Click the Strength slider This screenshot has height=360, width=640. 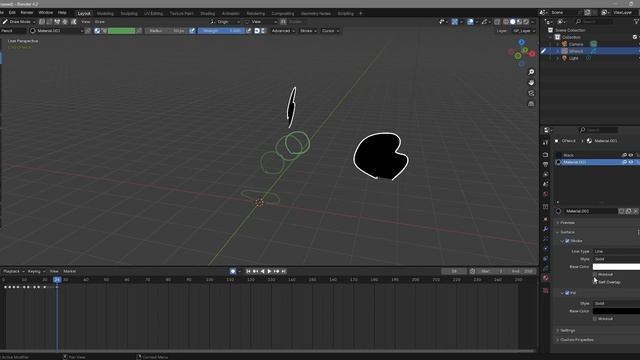(x=221, y=31)
